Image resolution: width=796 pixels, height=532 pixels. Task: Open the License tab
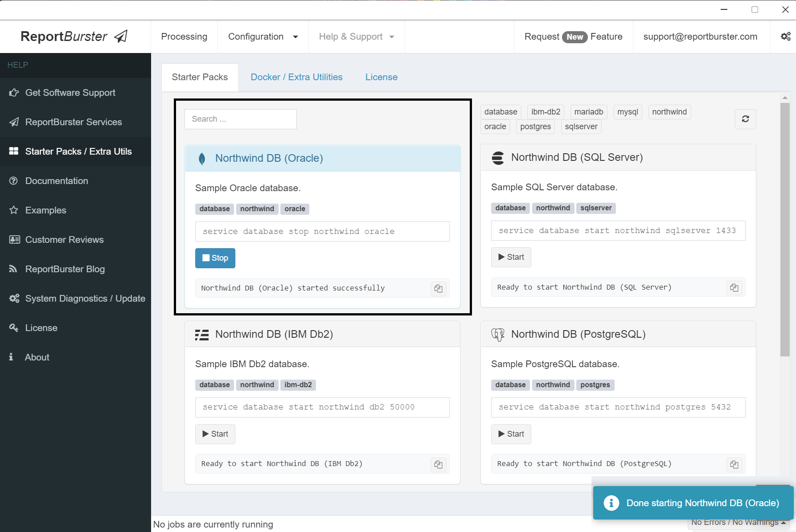381,77
